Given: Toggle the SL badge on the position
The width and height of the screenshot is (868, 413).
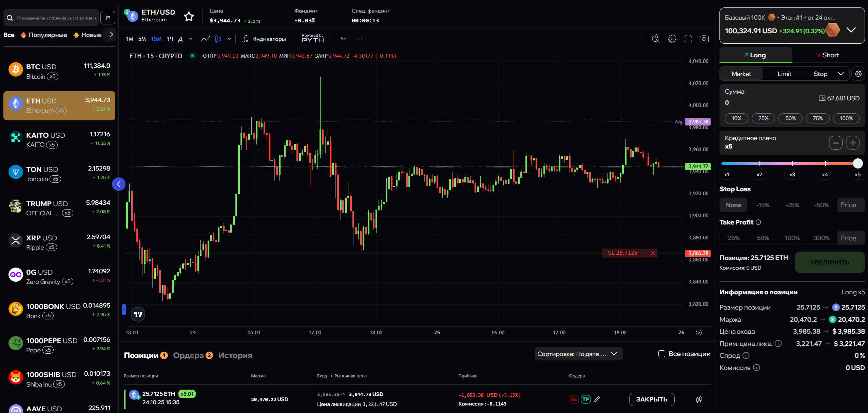Looking at the screenshot, I should [574, 399].
